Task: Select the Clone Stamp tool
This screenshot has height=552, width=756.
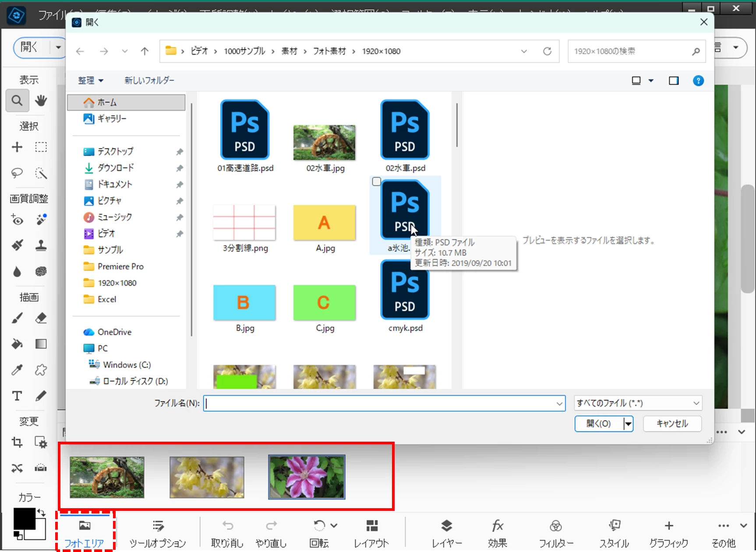Action: [41, 245]
